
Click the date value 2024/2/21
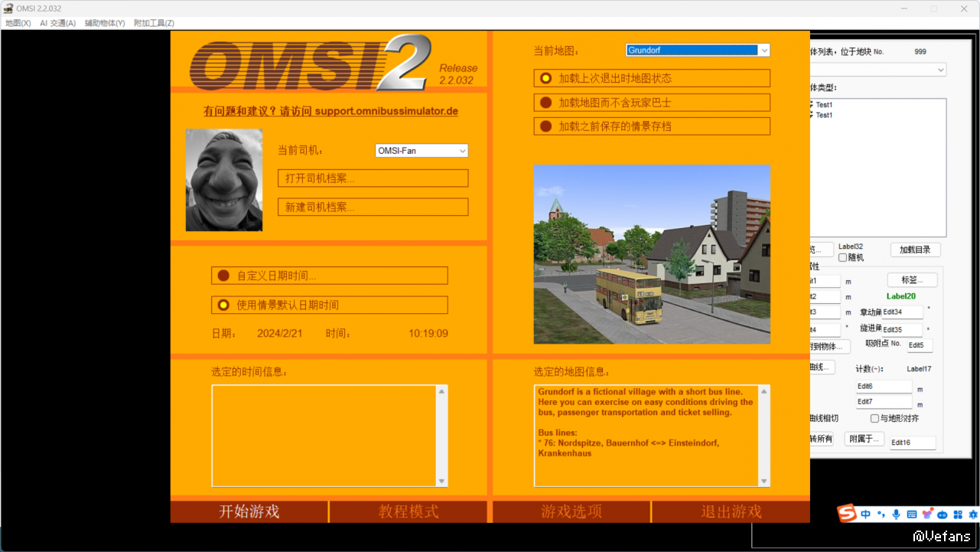(280, 334)
